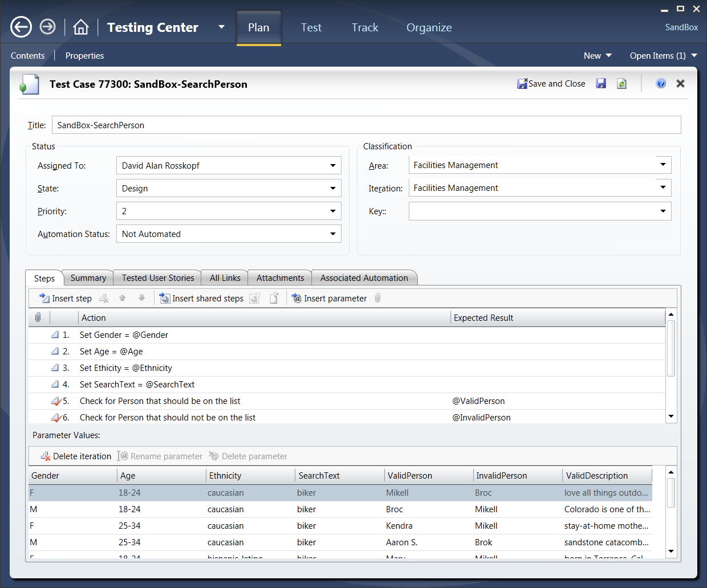The width and height of the screenshot is (707, 588).
Task: Insert a parameter into a step
Action: [330, 298]
